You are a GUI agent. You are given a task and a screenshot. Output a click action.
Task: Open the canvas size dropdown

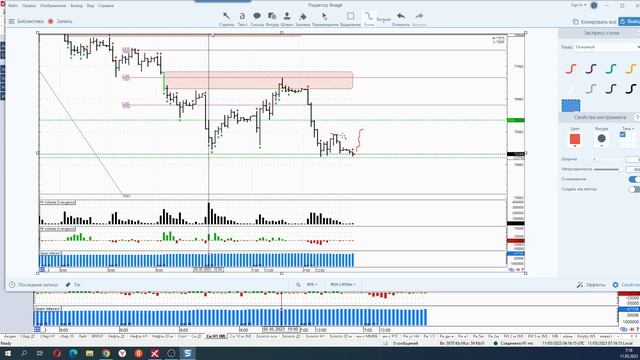(x=342, y=284)
